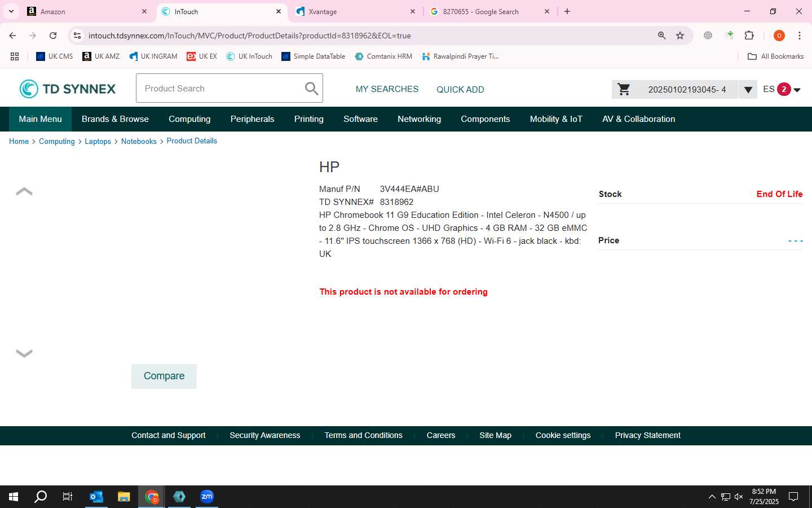Open AV & Collaboration menu
Image resolution: width=812 pixels, height=508 pixels.
click(x=638, y=119)
